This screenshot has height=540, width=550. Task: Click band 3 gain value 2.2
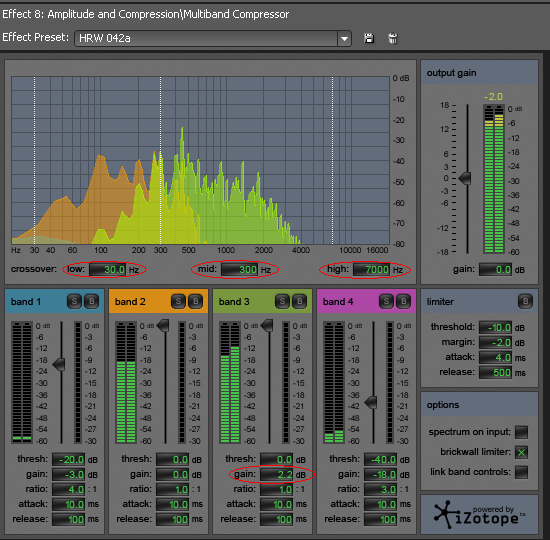(276, 474)
